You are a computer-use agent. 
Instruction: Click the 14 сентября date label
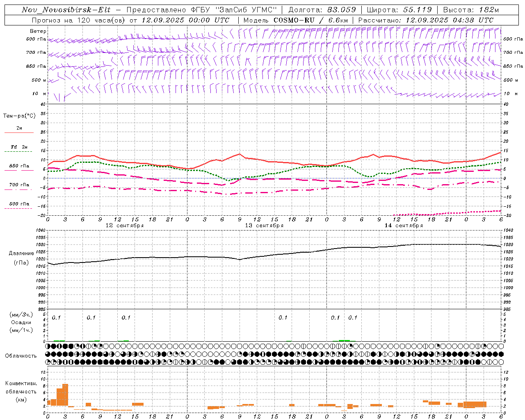click(x=404, y=225)
